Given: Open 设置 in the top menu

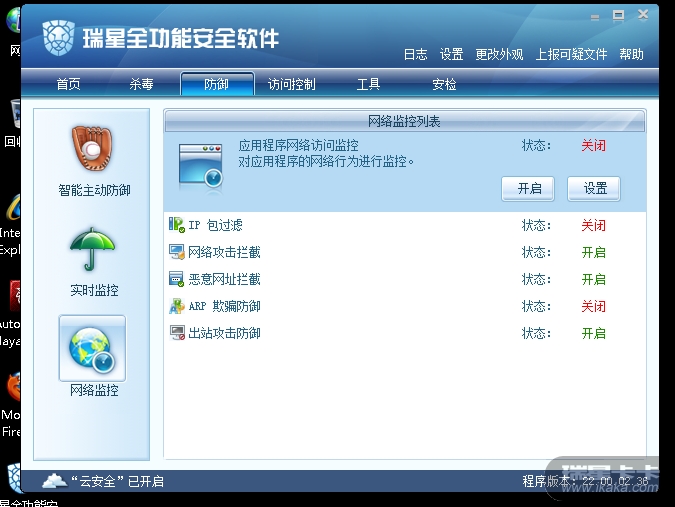Looking at the screenshot, I should click(x=451, y=54).
